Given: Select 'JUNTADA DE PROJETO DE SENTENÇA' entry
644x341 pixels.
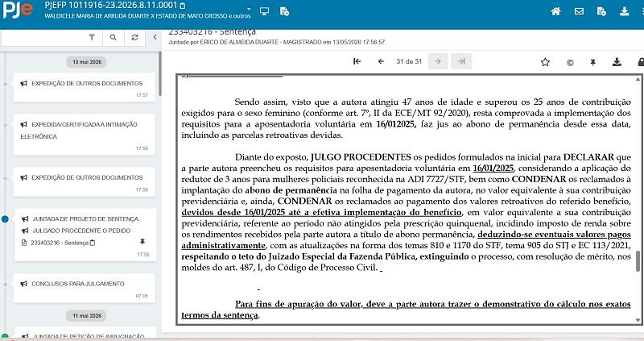Looking at the screenshot, I should (85, 218).
